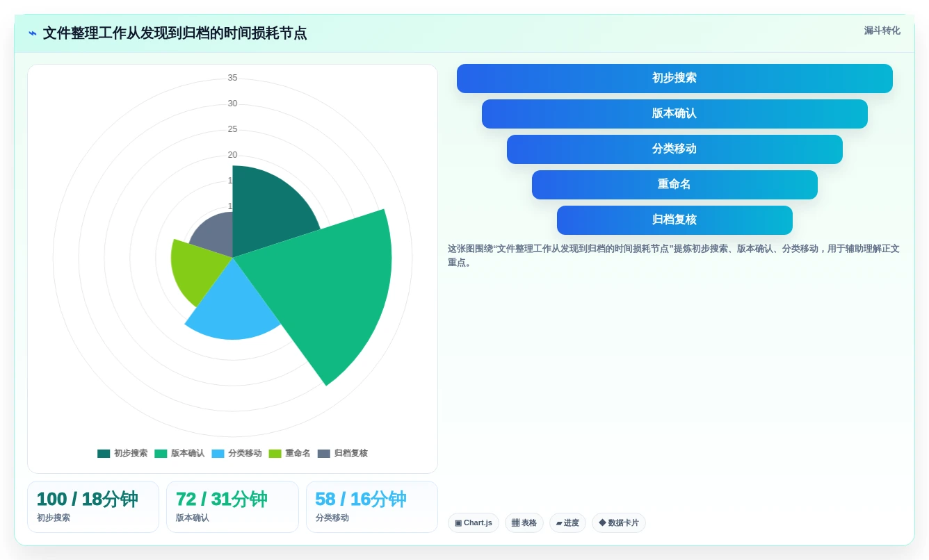Click the page title 文件整理工作从发现到归档的时间损耗节点
Viewport: 929px width, 560px height.
[175, 33]
